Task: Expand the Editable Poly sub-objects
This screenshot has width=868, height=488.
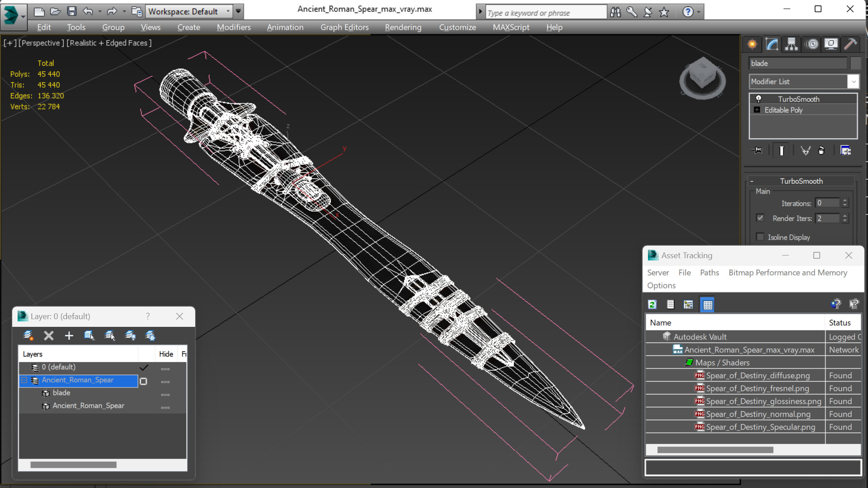Action: 757,110
